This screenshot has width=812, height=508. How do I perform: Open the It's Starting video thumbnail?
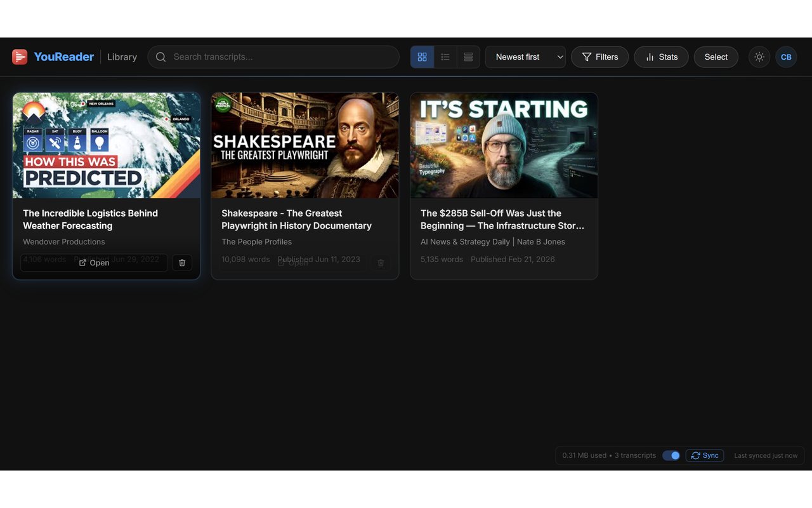tap(504, 145)
